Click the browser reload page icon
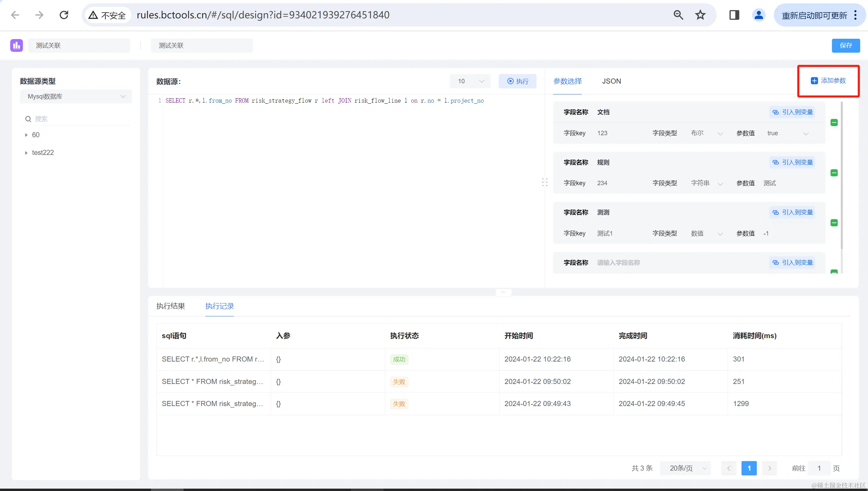Screen dimensions: 868x491 (64, 15)
